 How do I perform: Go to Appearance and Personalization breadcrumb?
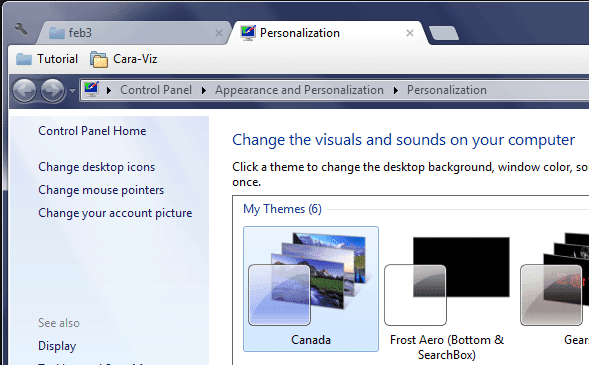click(x=299, y=90)
